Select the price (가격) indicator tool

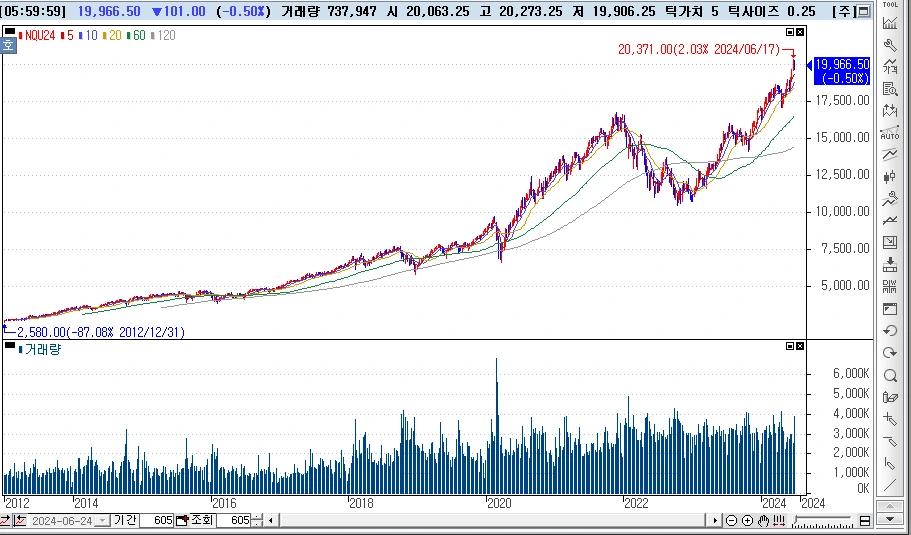tap(890, 67)
